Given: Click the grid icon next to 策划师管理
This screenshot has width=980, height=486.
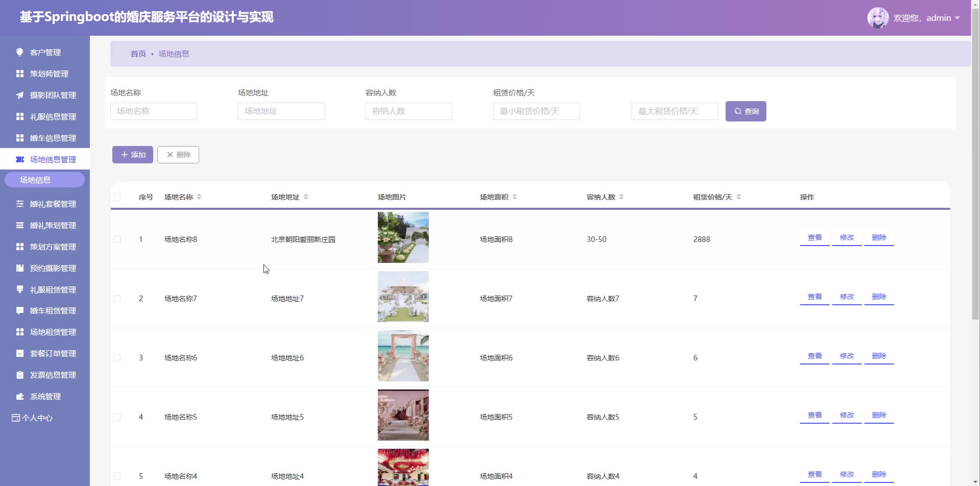Looking at the screenshot, I should point(20,74).
